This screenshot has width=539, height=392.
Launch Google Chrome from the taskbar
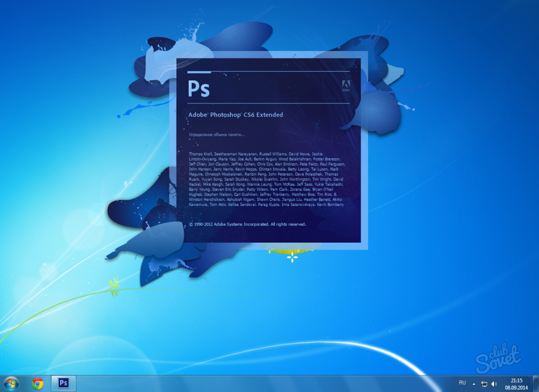click(x=37, y=383)
